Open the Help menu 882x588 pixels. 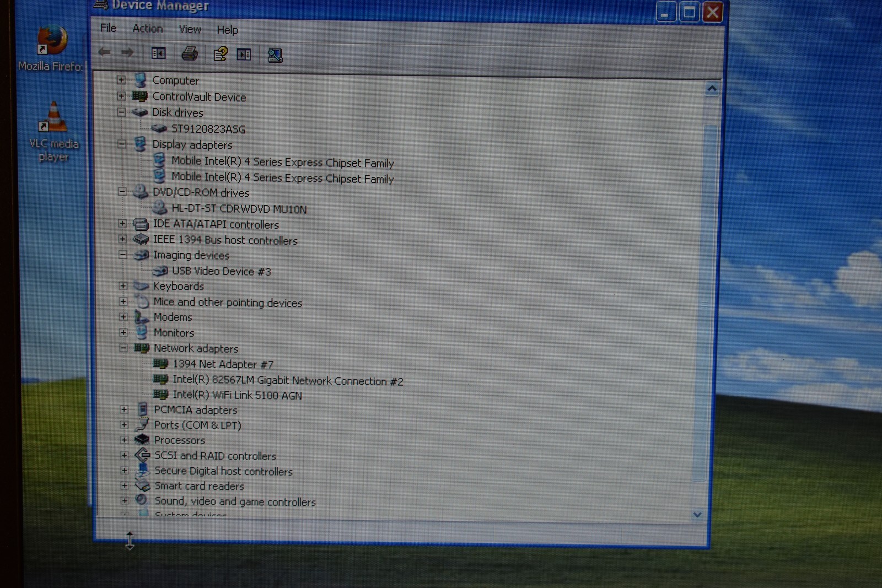227,30
